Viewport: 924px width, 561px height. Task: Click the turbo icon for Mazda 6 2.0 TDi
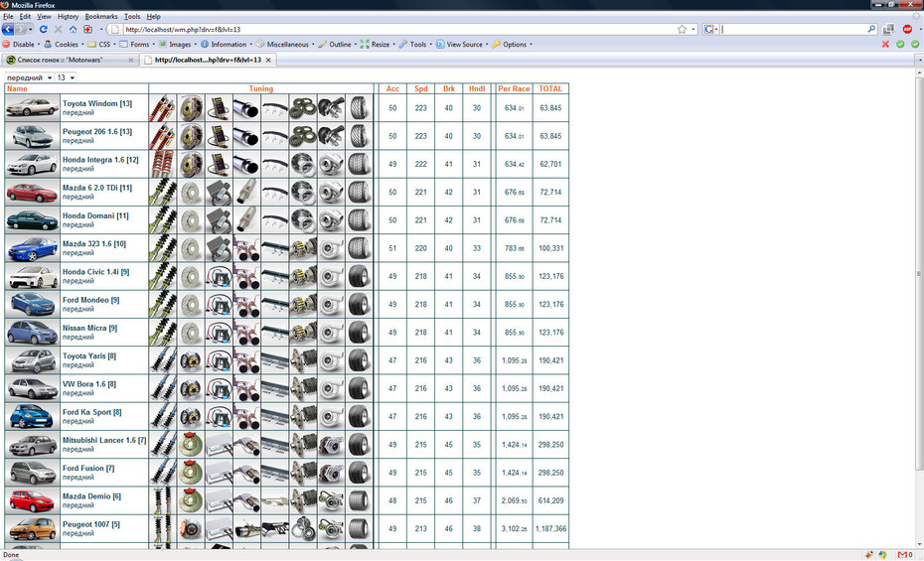[331, 192]
